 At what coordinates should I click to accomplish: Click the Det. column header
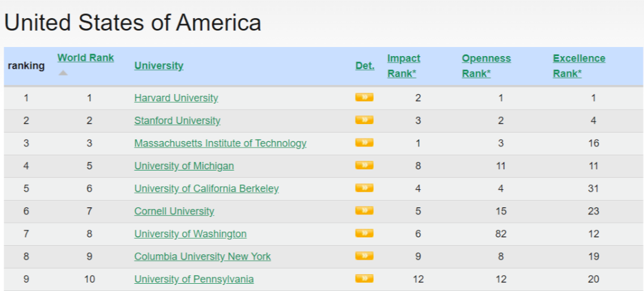pyautogui.click(x=365, y=66)
